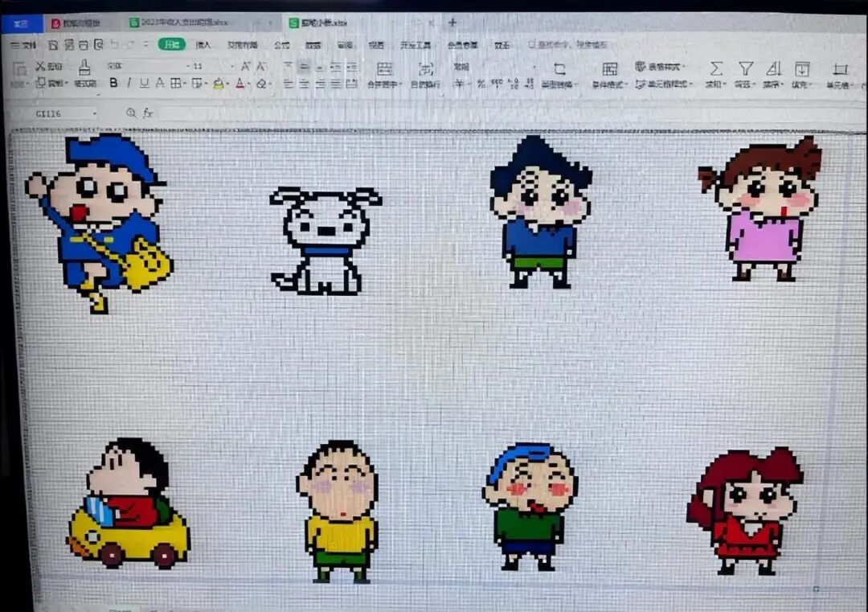Open a new tab with plus button
868x612 pixels.
tap(452, 23)
